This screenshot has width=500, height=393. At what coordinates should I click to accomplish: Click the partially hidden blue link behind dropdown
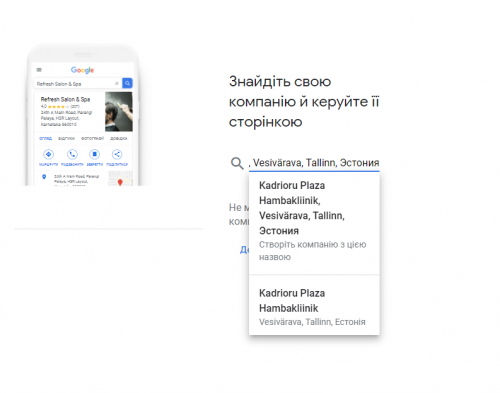244,250
